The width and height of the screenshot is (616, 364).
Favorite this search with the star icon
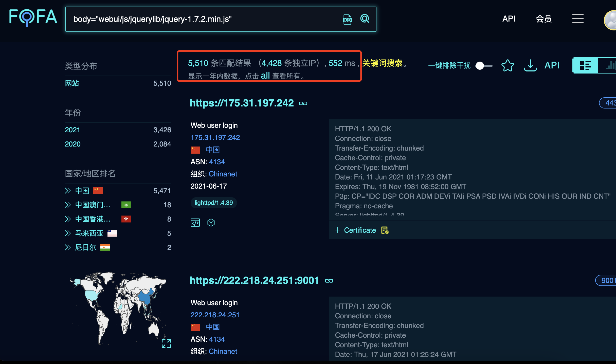pyautogui.click(x=508, y=66)
